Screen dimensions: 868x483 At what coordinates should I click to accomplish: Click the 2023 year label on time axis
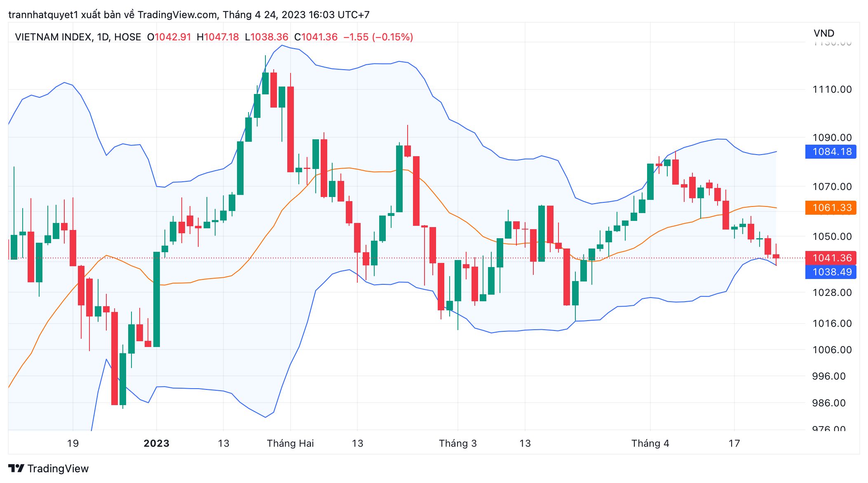point(157,443)
